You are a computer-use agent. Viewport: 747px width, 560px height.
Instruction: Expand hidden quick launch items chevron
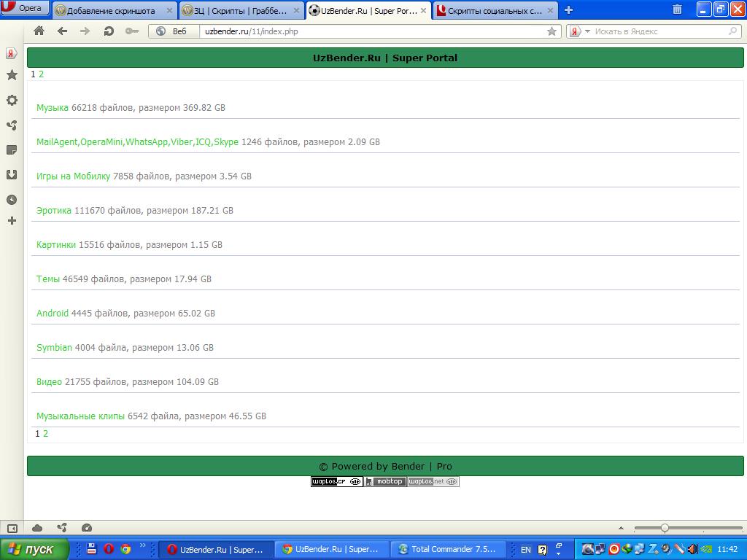[142, 545]
